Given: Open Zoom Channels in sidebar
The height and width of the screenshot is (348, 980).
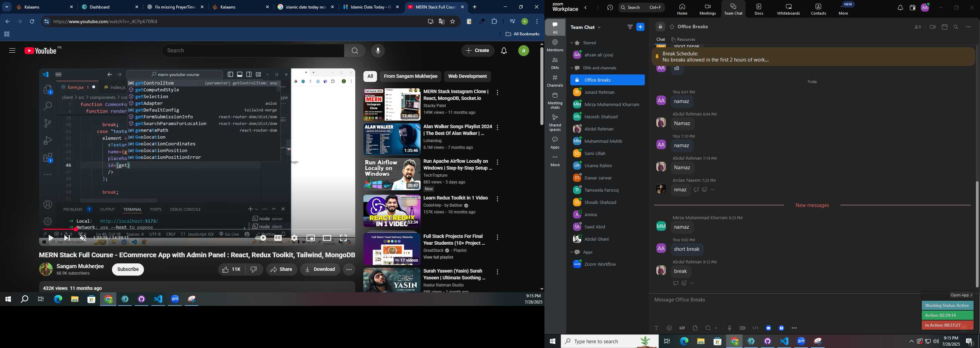Looking at the screenshot, I should (555, 81).
